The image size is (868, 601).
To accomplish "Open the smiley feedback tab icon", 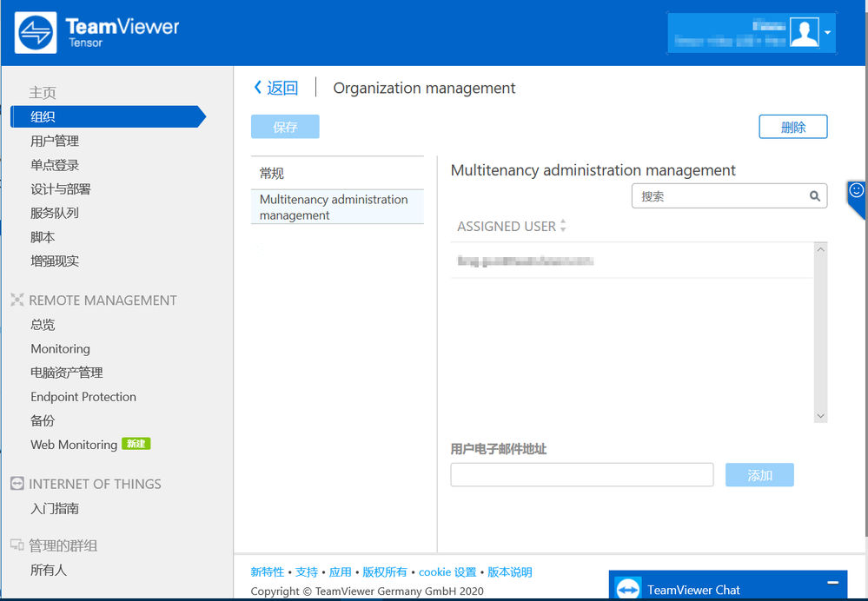I will [x=856, y=191].
